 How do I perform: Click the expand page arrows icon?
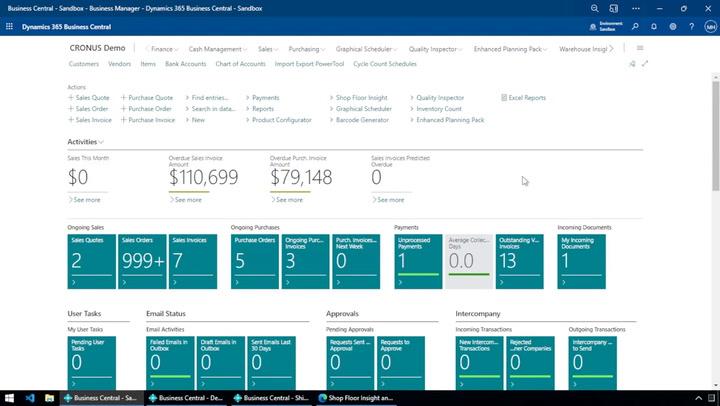(645, 63)
